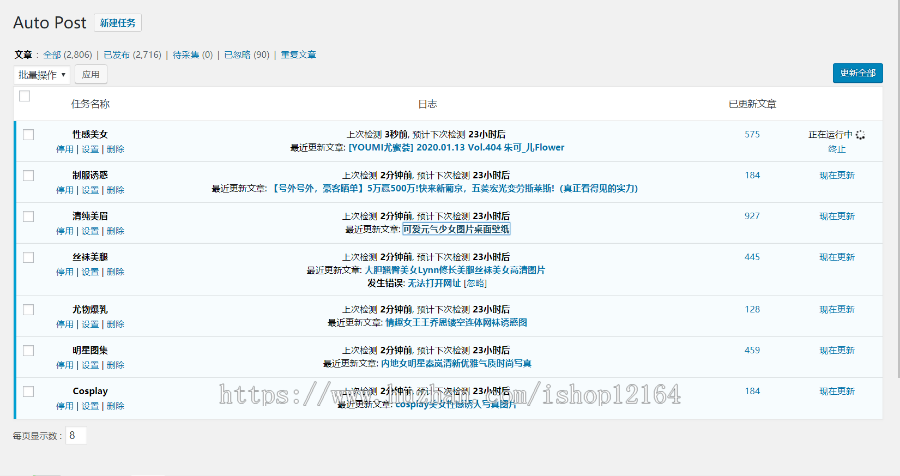
Task: Click 删除 under the 丝袜美腿 task
Action: point(115,272)
